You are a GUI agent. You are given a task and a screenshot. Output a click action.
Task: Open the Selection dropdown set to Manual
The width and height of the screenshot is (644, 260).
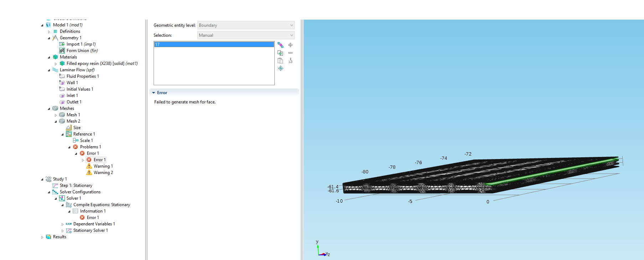pyautogui.click(x=246, y=35)
